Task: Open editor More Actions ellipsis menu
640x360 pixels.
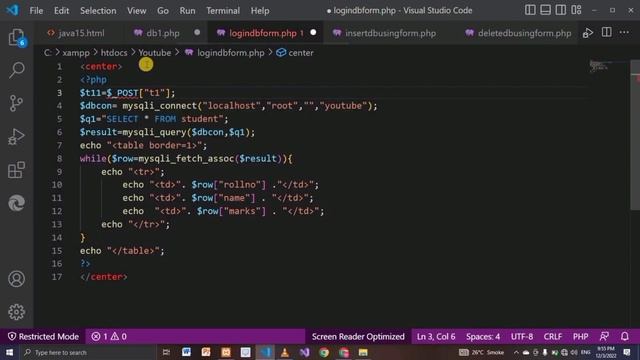Action: [x=624, y=32]
